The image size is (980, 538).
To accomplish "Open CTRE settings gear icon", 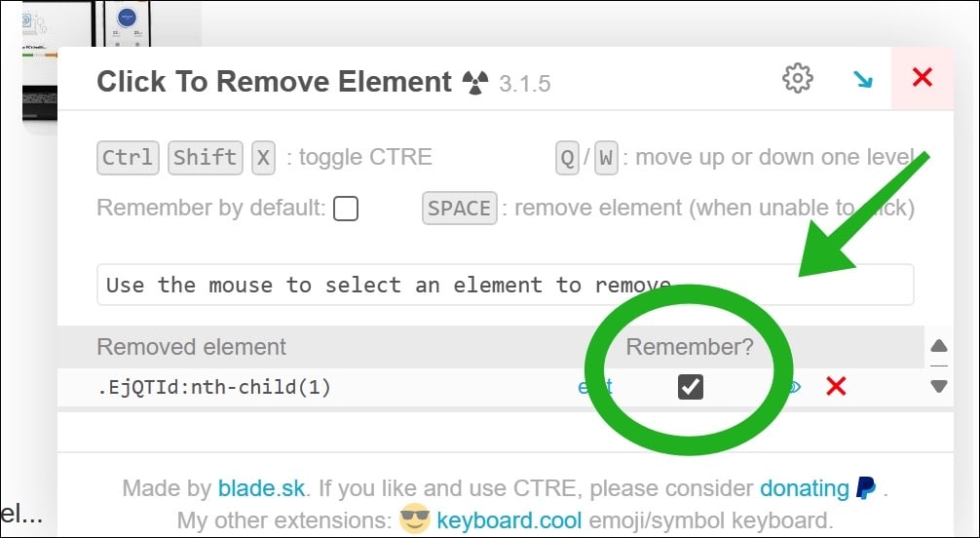I will [798, 78].
